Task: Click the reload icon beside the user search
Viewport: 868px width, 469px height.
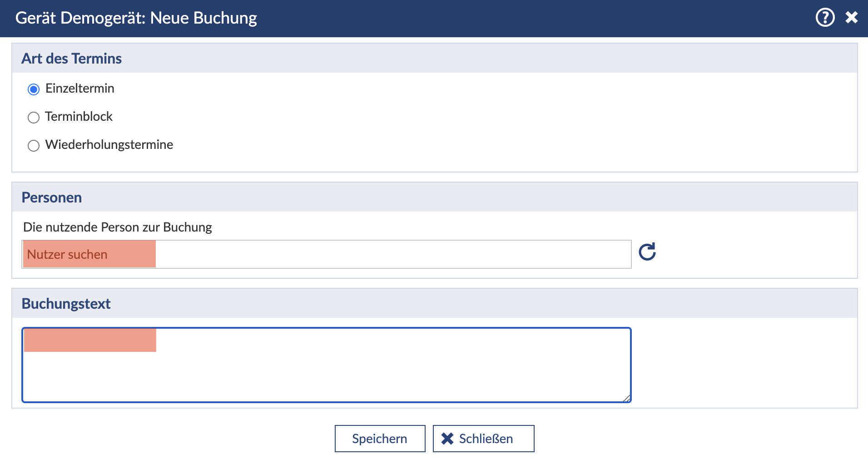Action: point(647,252)
